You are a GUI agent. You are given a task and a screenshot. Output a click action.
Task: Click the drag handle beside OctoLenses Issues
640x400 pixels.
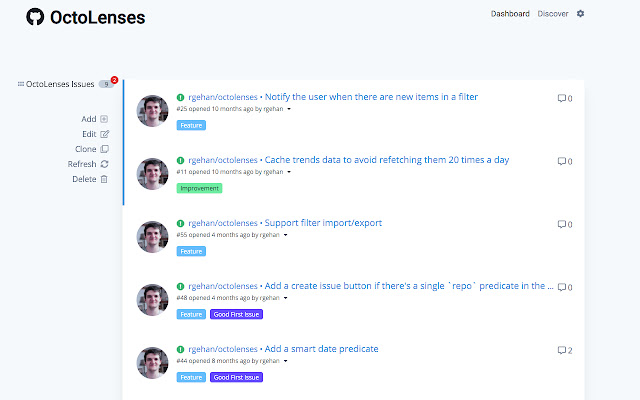pyautogui.click(x=20, y=84)
